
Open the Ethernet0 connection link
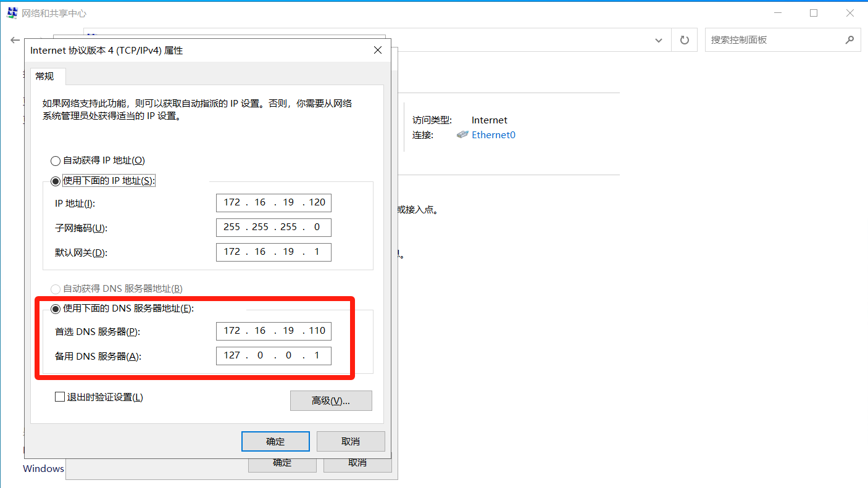[x=493, y=134]
